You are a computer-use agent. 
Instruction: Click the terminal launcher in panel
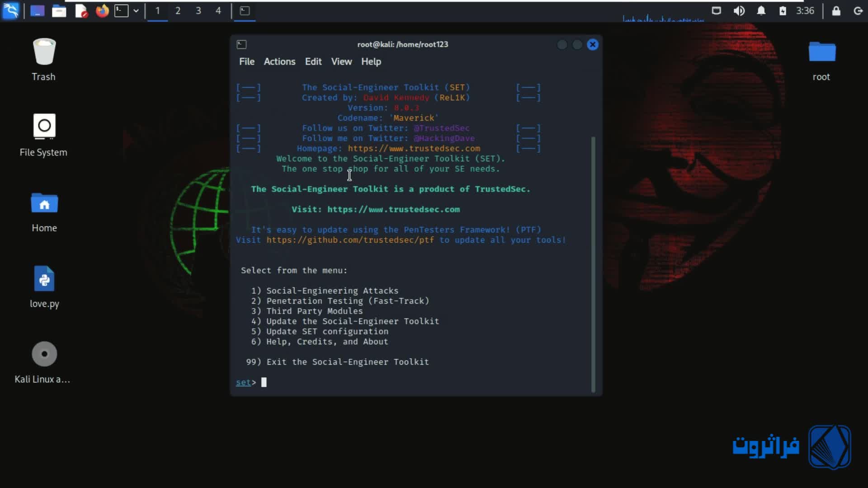[x=121, y=10]
